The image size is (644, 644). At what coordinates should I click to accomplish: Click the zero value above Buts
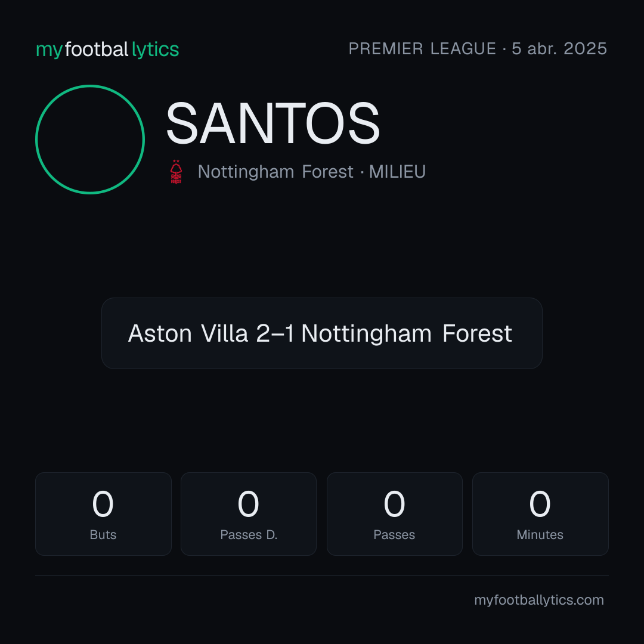click(x=103, y=504)
